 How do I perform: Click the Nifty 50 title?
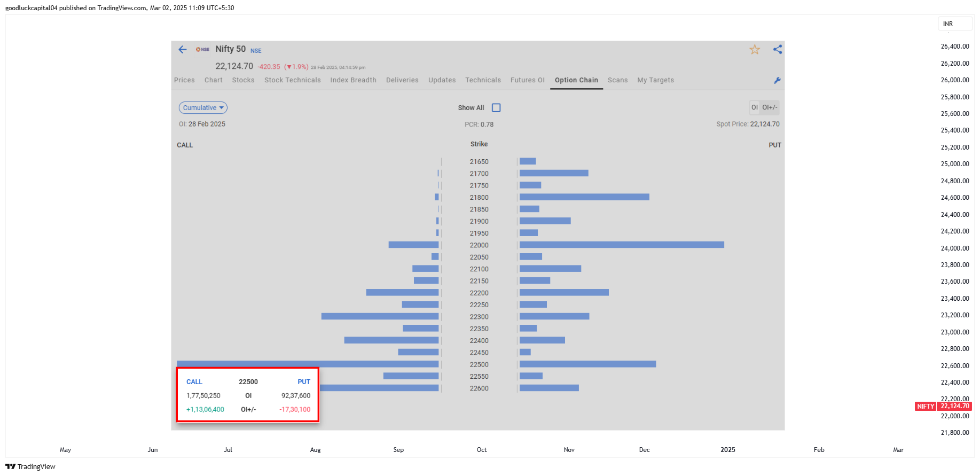(x=231, y=49)
